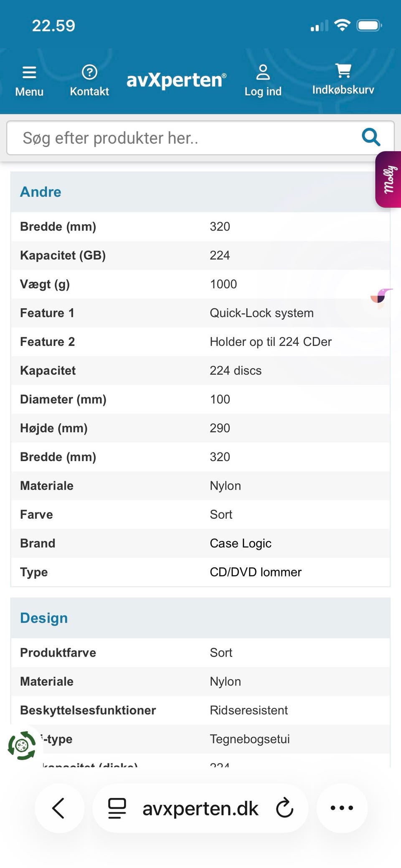Image resolution: width=401 pixels, height=868 pixels.
Task: Tap the hummingbird floating icon
Action: pyautogui.click(x=381, y=297)
